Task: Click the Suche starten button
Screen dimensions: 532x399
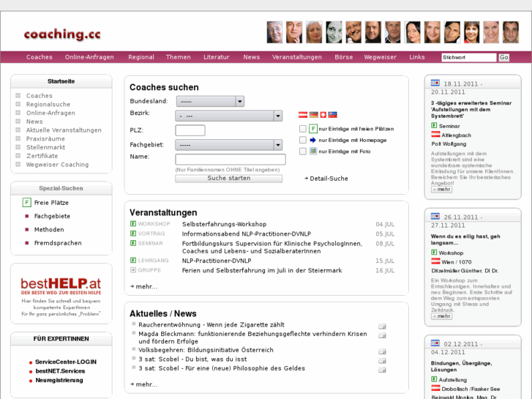Action: click(x=228, y=179)
